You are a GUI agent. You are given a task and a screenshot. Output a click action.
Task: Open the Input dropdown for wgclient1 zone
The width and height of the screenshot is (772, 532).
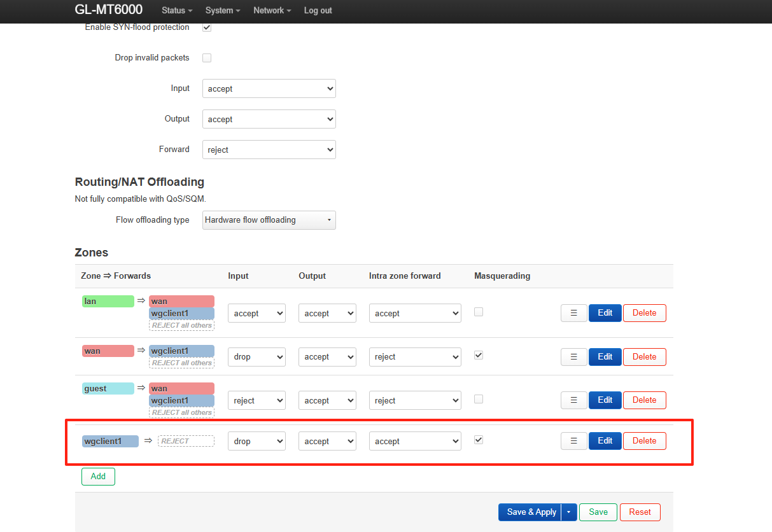pyautogui.click(x=256, y=442)
